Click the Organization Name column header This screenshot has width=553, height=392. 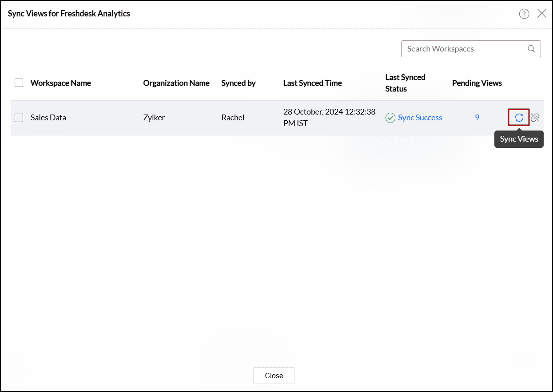(x=176, y=83)
